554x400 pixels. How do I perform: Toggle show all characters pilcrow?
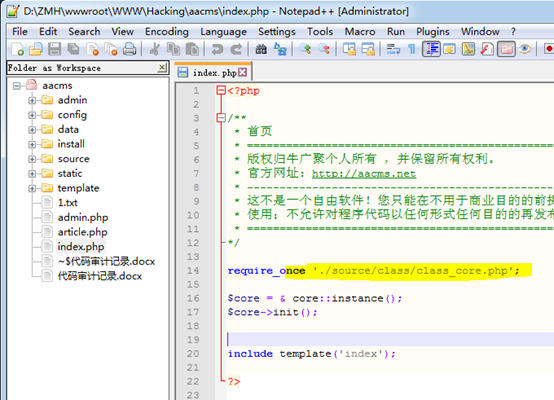click(x=412, y=49)
